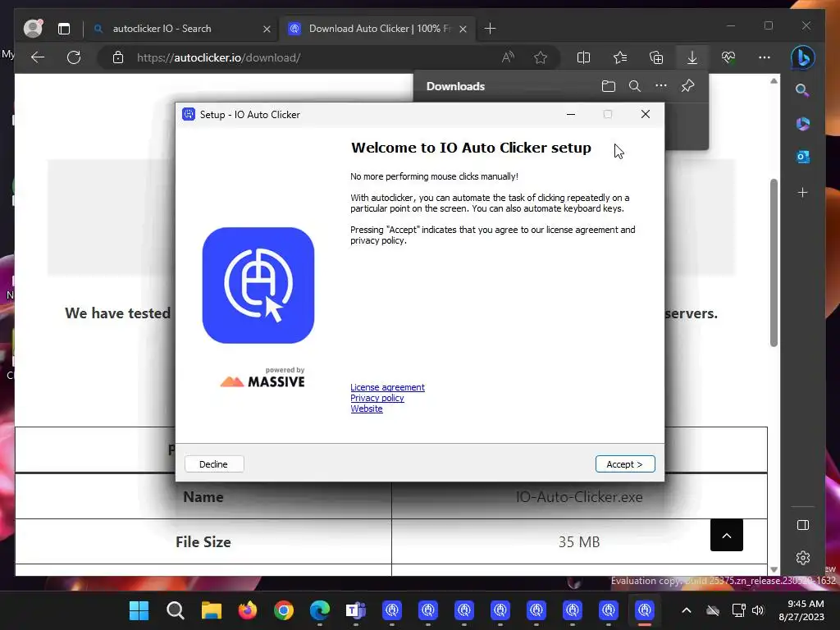Image resolution: width=840 pixels, height=630 pixels.
Task: Open sidebar Search icon
Action: click(x=802, y=90)
